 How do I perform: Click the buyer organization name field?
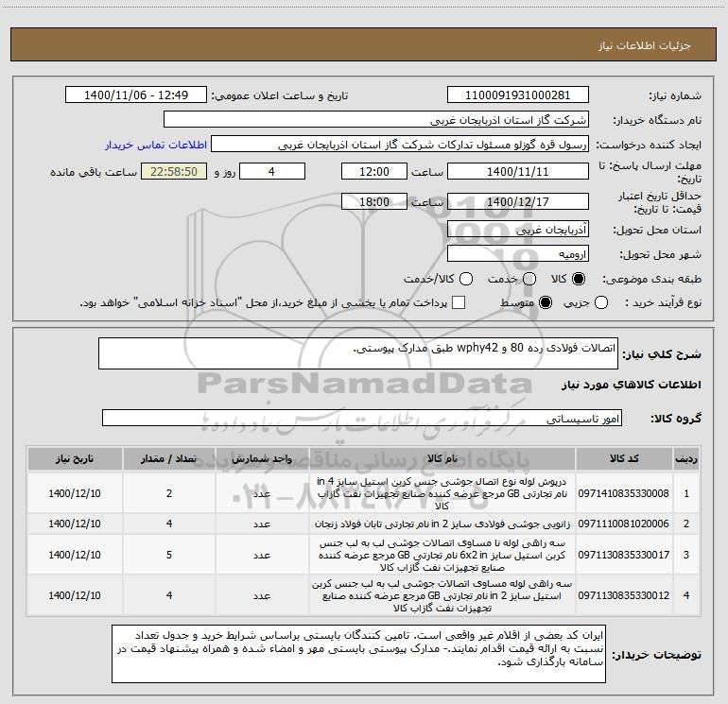point(376,120)
